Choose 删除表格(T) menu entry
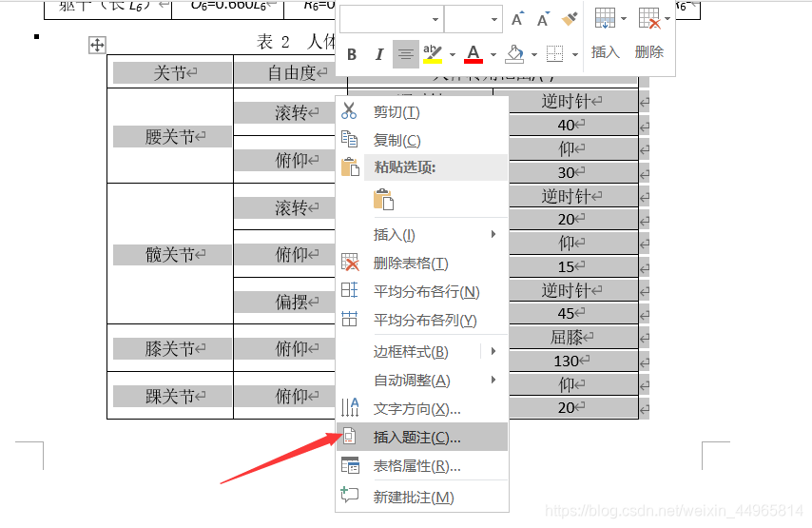This screenshot has width=812, height=528. tap(422, 264)
